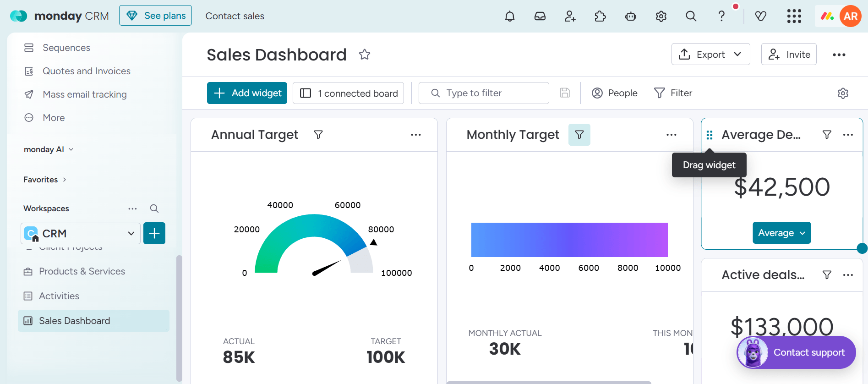Screen dimensions: 868x384
Task: Open the Average calculation dropdown
Action: point(781,233)
